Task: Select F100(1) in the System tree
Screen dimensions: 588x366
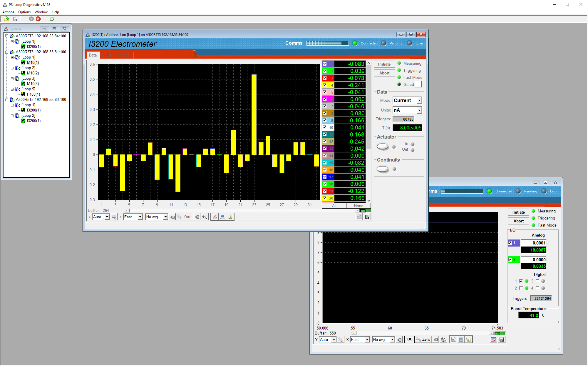Action: pyautogui.click(x=33, y=94)
